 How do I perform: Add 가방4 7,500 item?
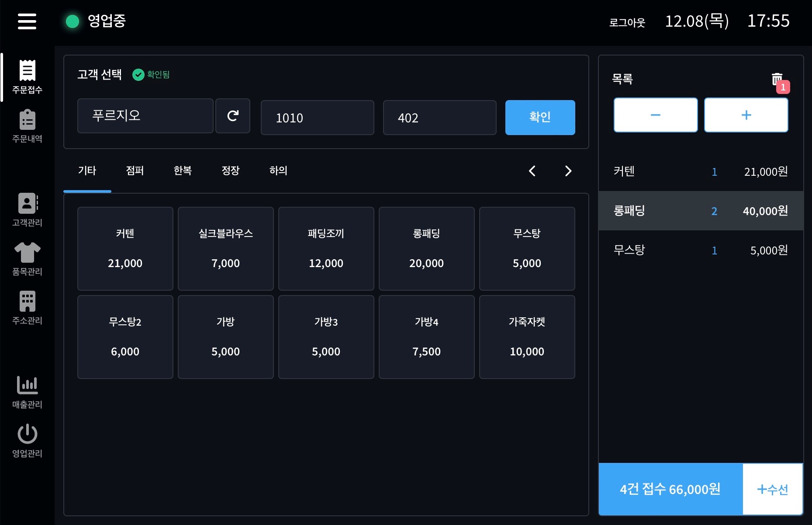tap(427, 337)
